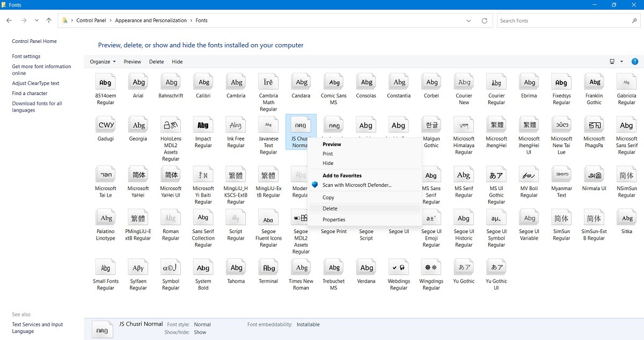Select the Times New Roman font tile
The height and width of the screenshot is (340, 644).
point(301,267)
